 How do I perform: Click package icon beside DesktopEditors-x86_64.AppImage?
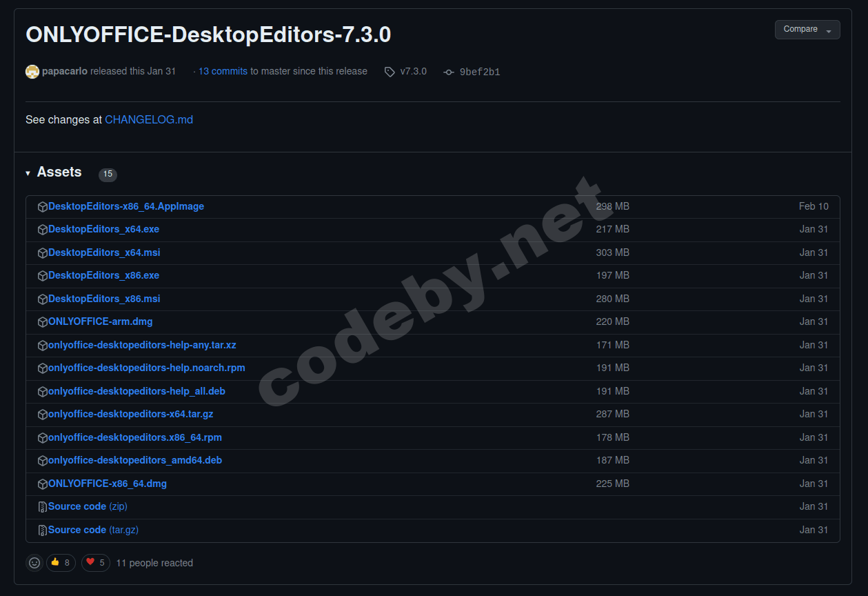(43, 207)
